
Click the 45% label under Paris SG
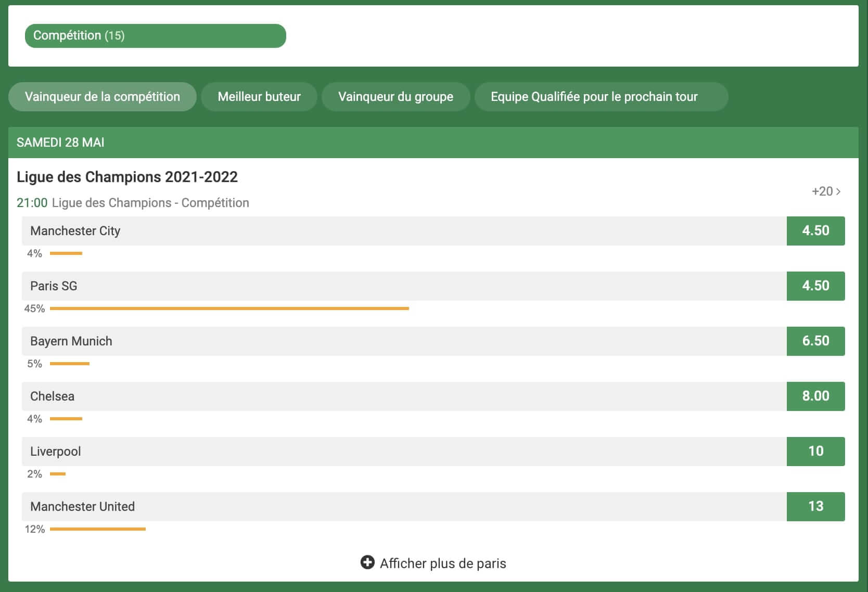click(x=34, y=308)
